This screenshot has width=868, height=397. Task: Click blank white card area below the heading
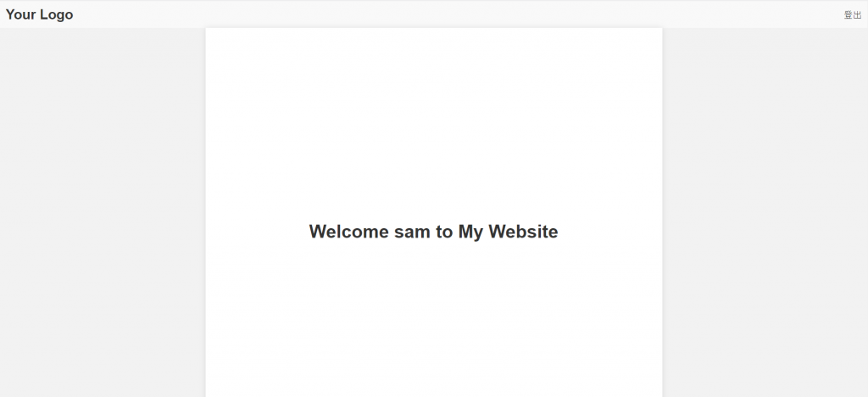pos(433,322)
